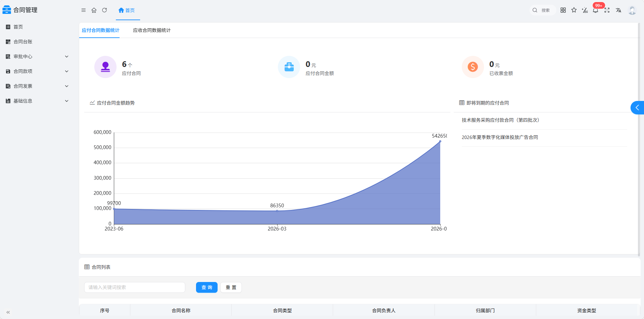Click the 首页 sidebar icon
644x319 pixels.
click(8, 27)
